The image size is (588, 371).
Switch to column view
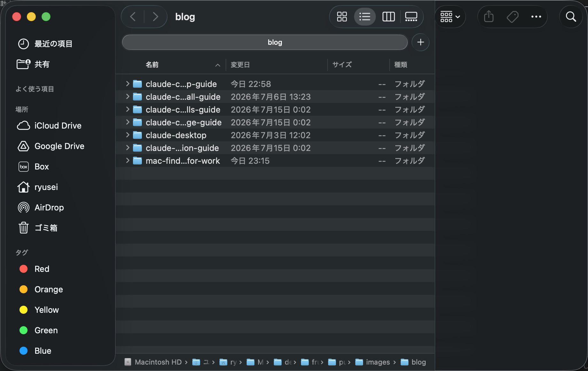[389, 17]
